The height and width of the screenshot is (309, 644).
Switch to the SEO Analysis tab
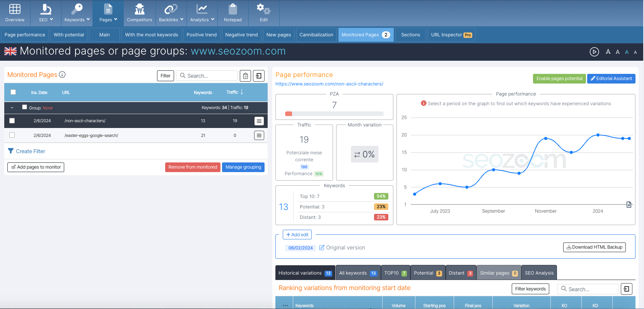(x=539, y=273)
